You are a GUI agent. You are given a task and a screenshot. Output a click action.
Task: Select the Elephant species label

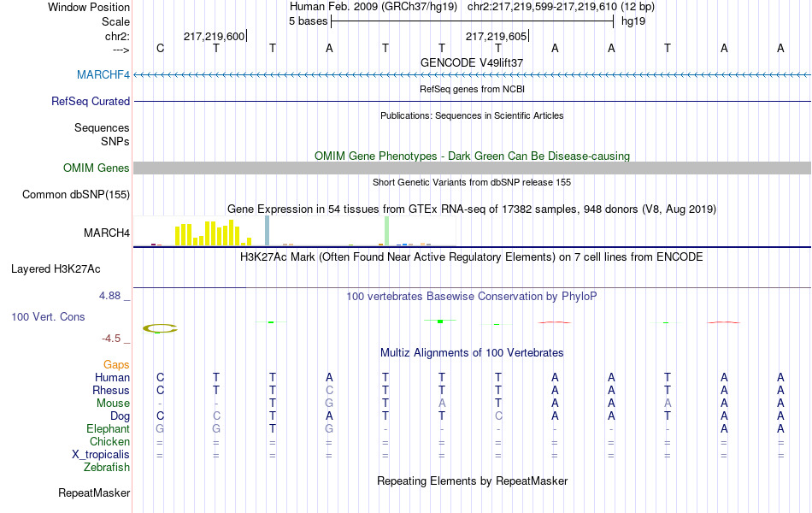[108, 428]
